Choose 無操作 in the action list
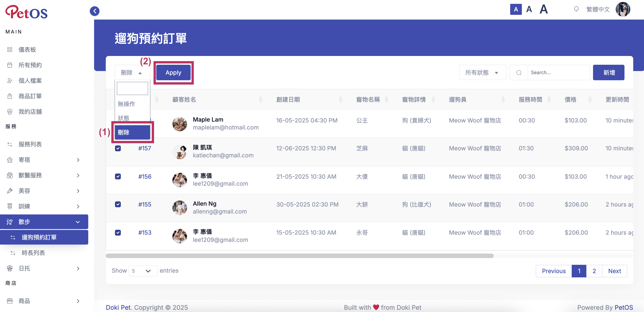The image size is (644, 312). 132,104
